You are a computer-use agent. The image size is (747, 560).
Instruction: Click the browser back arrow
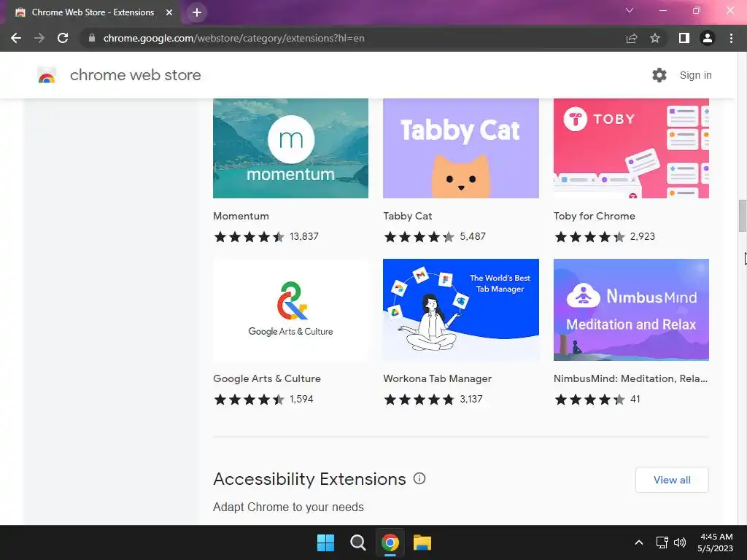pyautogui.click(x=16, y=38)
